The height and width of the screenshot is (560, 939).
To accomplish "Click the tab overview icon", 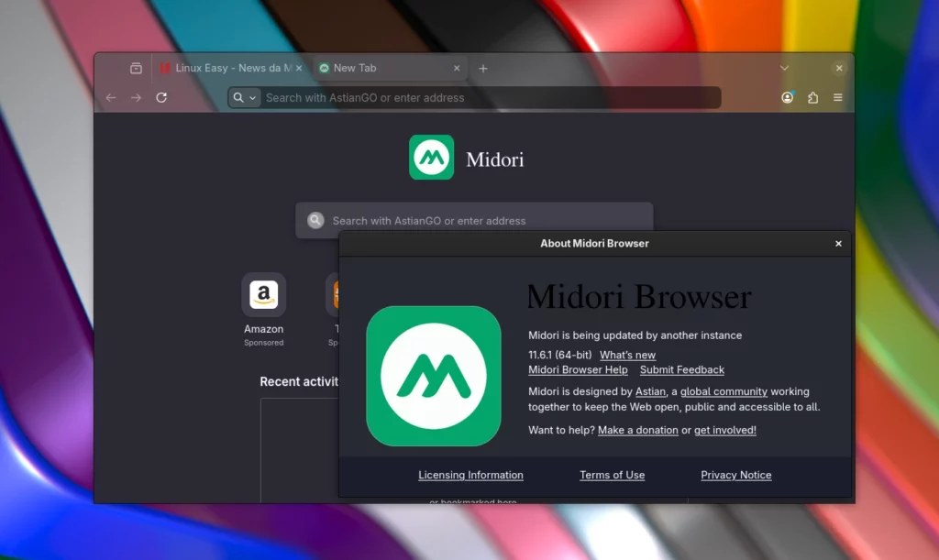I will point(135,67).
